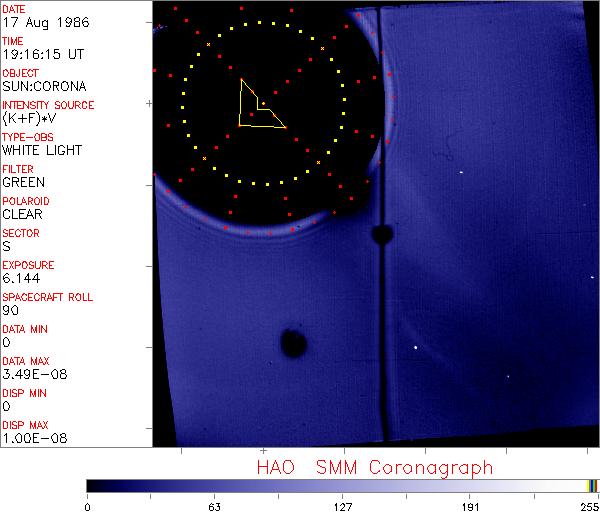
Task: Click the exposure value 6.144
Action: (21, 278)
